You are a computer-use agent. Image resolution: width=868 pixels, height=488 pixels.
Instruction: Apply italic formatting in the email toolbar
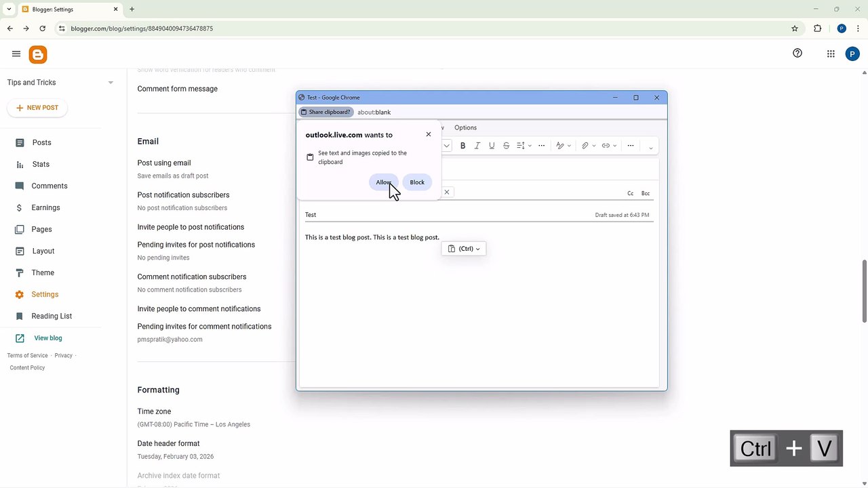477,146
